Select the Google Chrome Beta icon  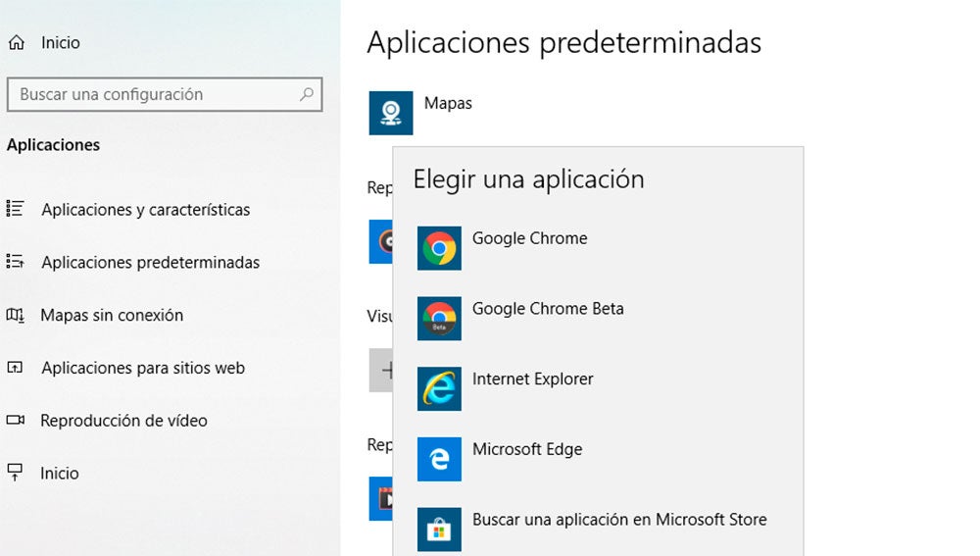439,319
